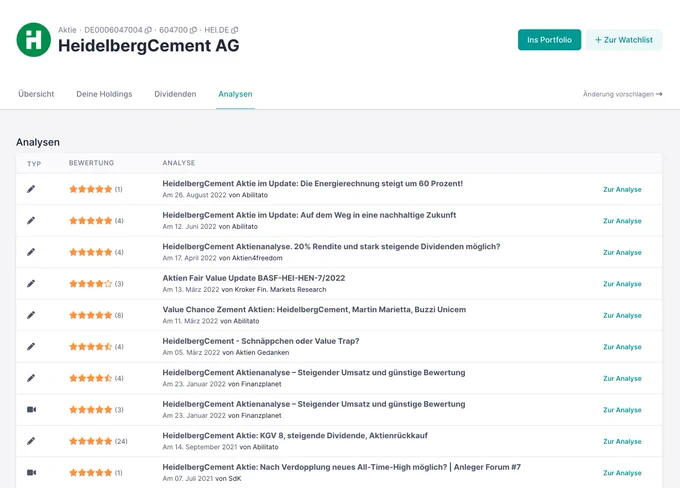This screenshot has width=680, height=488.
Task: Open the Dividenden tab
Action: (175, 94)
